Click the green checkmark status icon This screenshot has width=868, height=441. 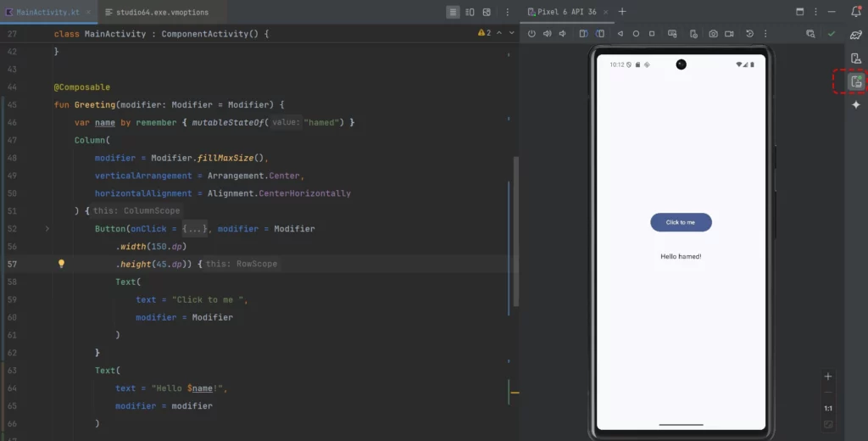832,34
